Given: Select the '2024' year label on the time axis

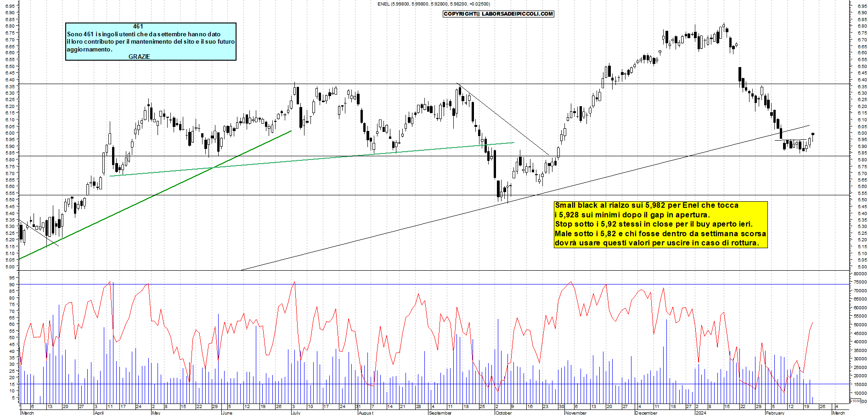Looking at the screenshot, I should [701, 413].
